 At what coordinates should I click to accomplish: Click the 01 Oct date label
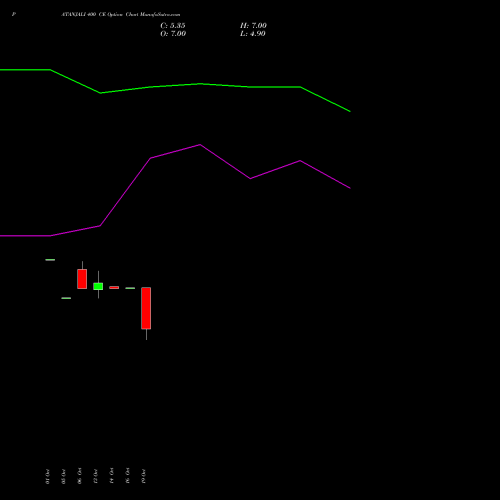47,476
